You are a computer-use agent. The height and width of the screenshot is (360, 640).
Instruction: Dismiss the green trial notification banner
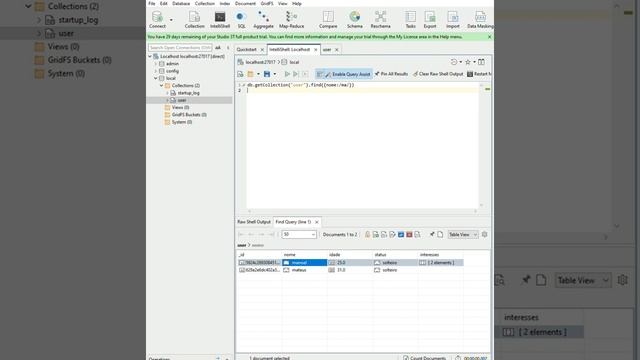(x=489, y=37)
